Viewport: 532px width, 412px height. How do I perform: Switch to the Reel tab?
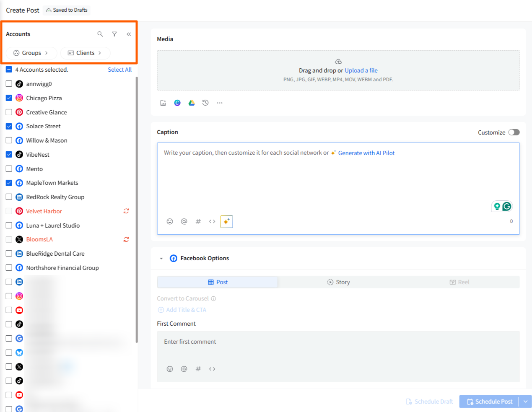tap(459, 282)
